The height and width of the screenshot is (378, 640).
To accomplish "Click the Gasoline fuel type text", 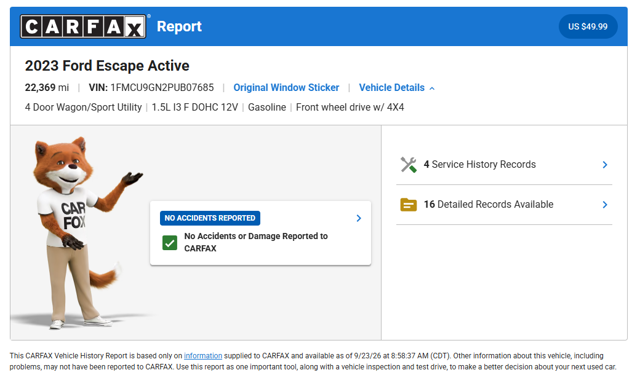I will pyautogui.click(x=267, y=107).
